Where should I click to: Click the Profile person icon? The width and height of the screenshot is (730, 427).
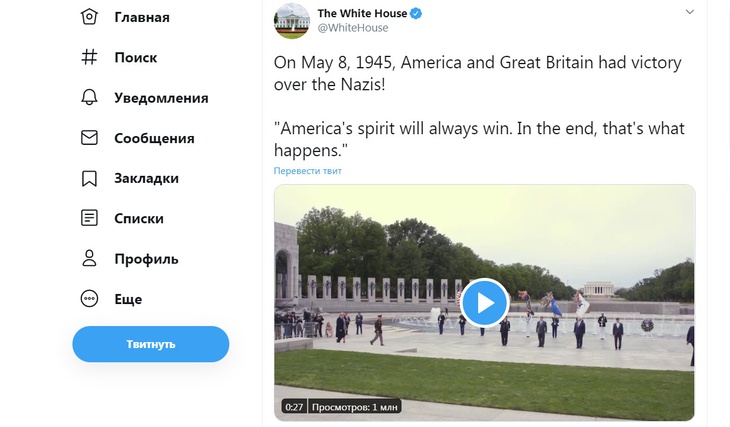click(x=90, y=259)
